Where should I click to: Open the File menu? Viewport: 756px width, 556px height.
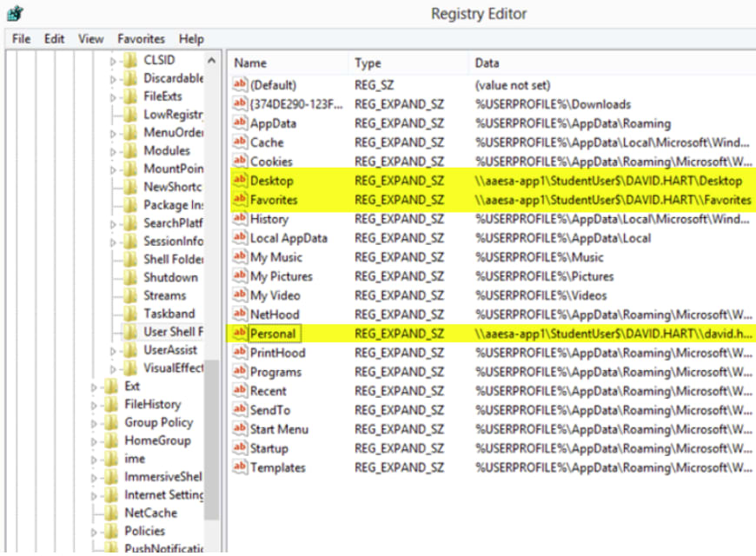[x=21, y=38]
